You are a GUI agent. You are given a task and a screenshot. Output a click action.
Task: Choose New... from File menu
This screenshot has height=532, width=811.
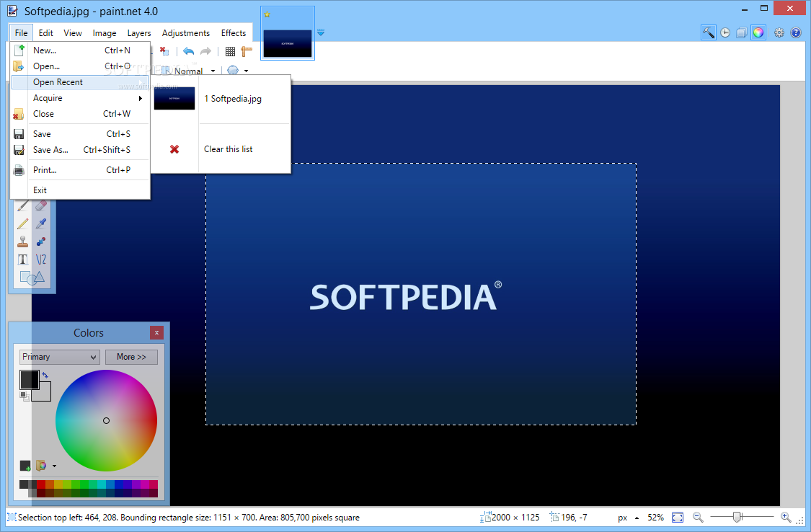[x=80, y=50]
